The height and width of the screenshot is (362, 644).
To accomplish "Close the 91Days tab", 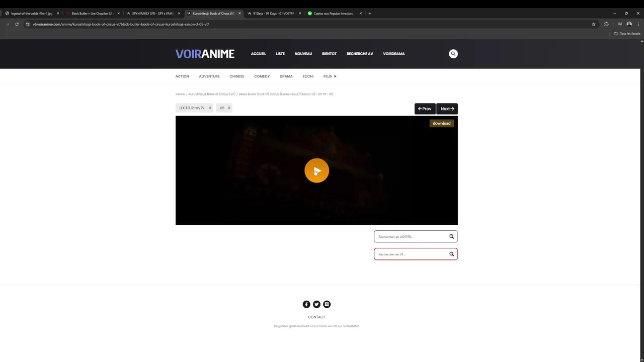I will coord(300,14).
